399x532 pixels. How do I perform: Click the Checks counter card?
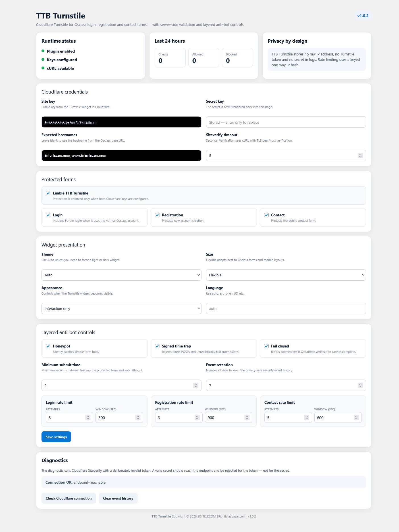[170, 58]
